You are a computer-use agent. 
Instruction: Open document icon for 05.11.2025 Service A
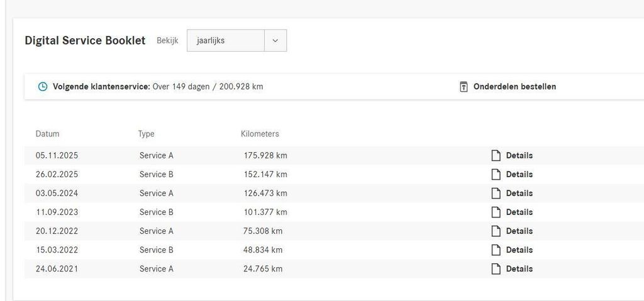pyautogui.click(x=496, y=156)
